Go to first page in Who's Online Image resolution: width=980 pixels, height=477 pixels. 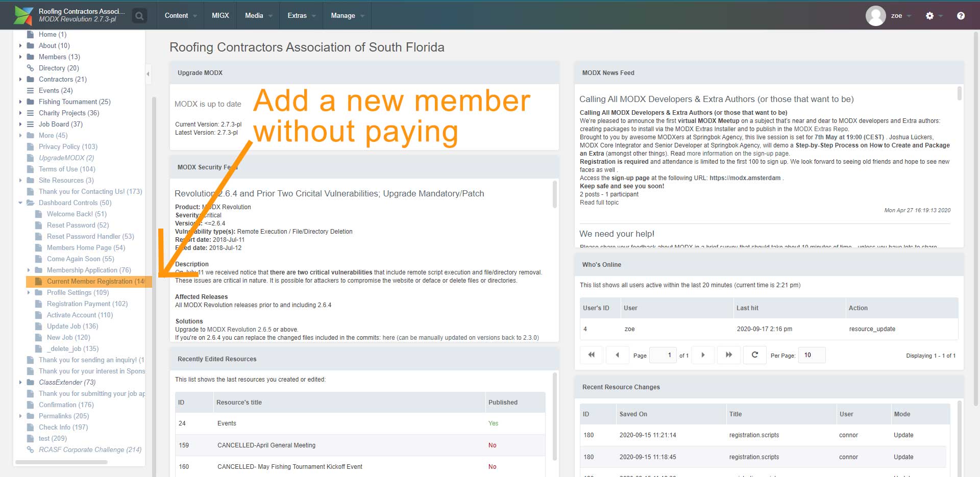click(592, 355)
